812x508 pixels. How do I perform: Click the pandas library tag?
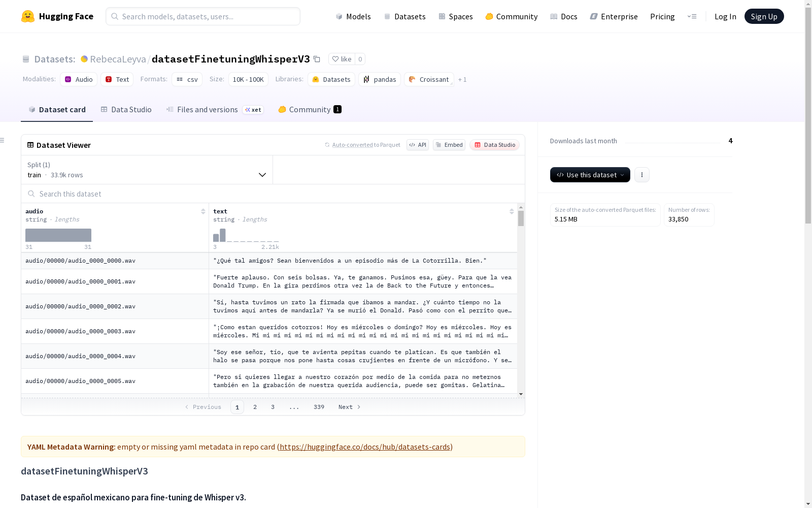(x=380, y=79)
